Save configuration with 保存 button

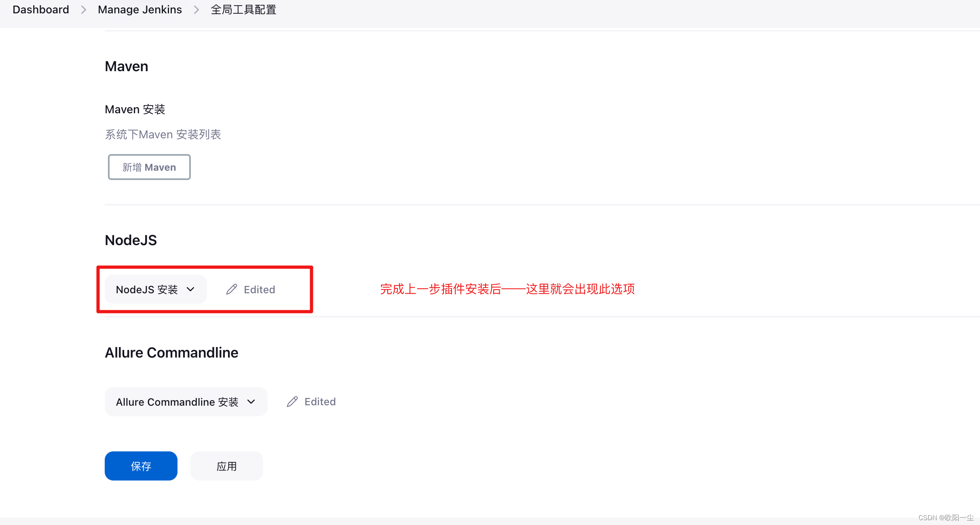pyautogui.click(x=141, y=466)
